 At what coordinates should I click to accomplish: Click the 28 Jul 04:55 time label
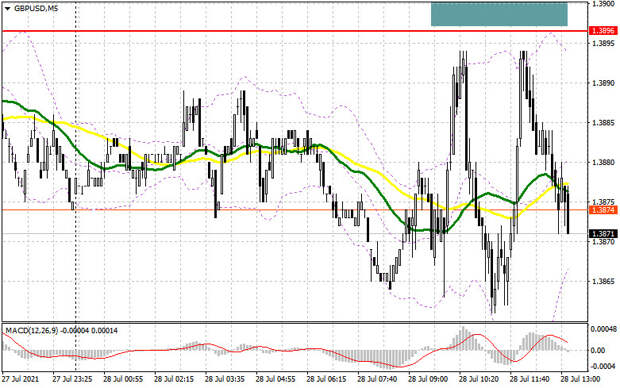pos(276,379)
